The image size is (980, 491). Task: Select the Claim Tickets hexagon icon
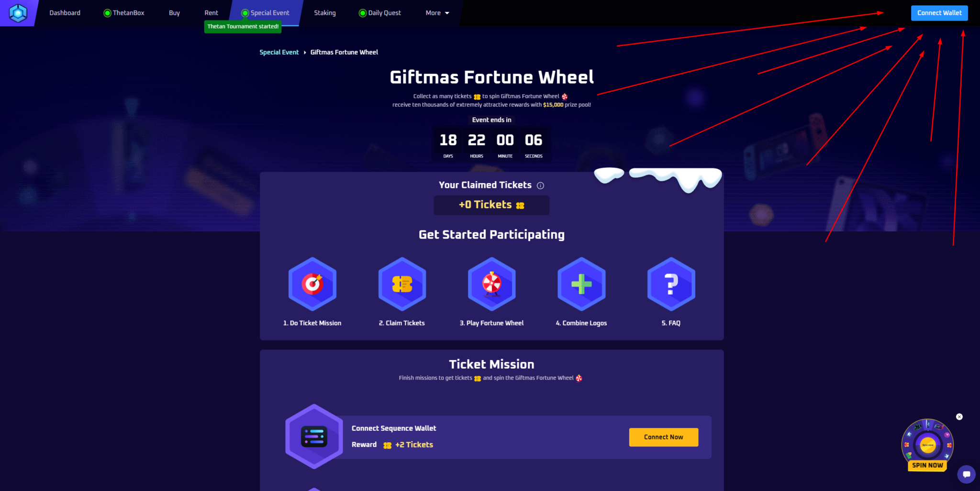coord(402,284)
